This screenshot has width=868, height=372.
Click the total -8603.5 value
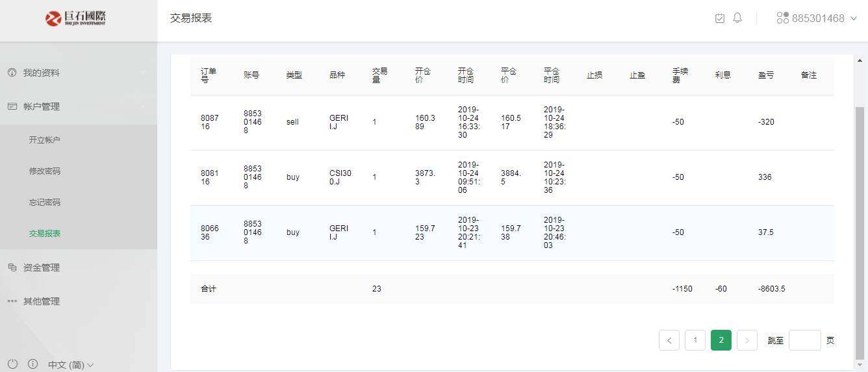tap(772, 289)
